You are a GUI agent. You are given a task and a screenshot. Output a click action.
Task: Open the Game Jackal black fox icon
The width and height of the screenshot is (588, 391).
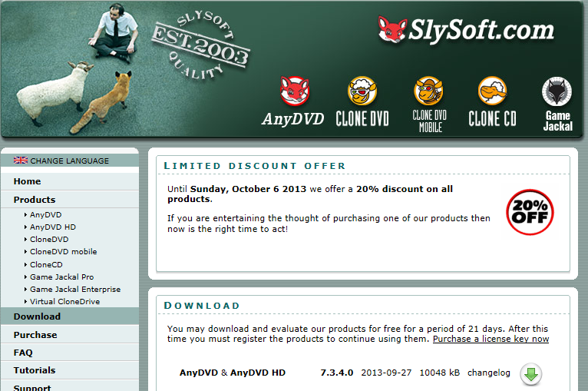557,91
